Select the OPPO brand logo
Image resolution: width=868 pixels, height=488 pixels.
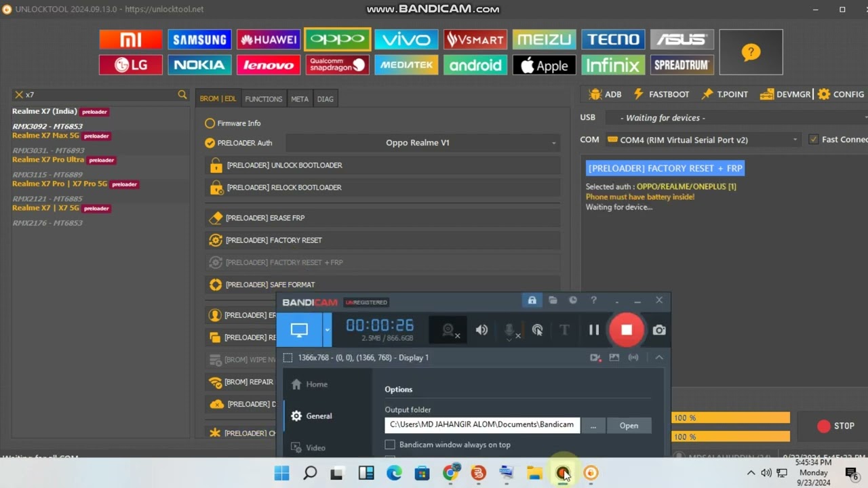338,39
